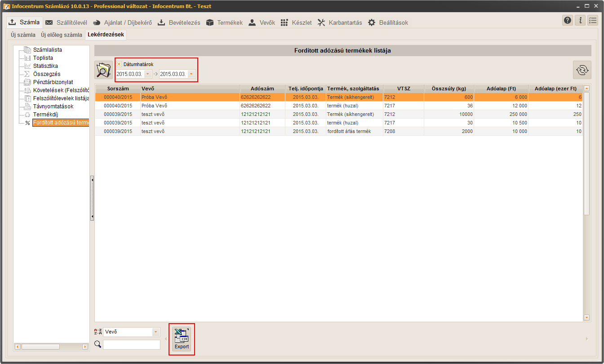The height and width of the screenshot is (364, 604).
Task: Select Összegzés in the tree
Action: [x=47, y=74]
